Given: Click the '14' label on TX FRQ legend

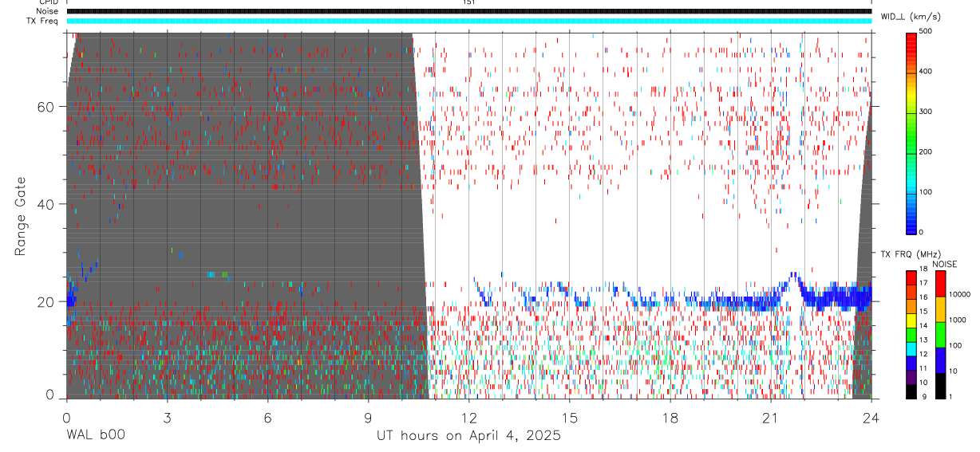Looking at the screenshot, I should point(923,326).
